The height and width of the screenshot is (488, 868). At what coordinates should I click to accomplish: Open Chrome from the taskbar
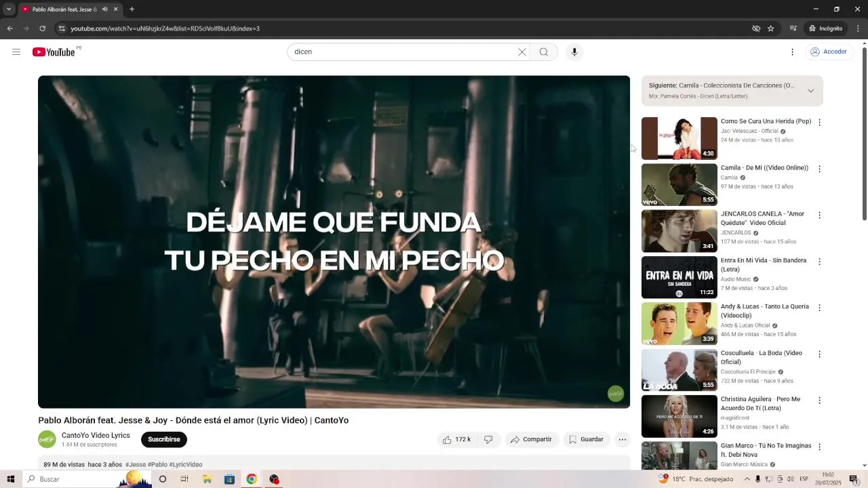[x=252, y=479]
